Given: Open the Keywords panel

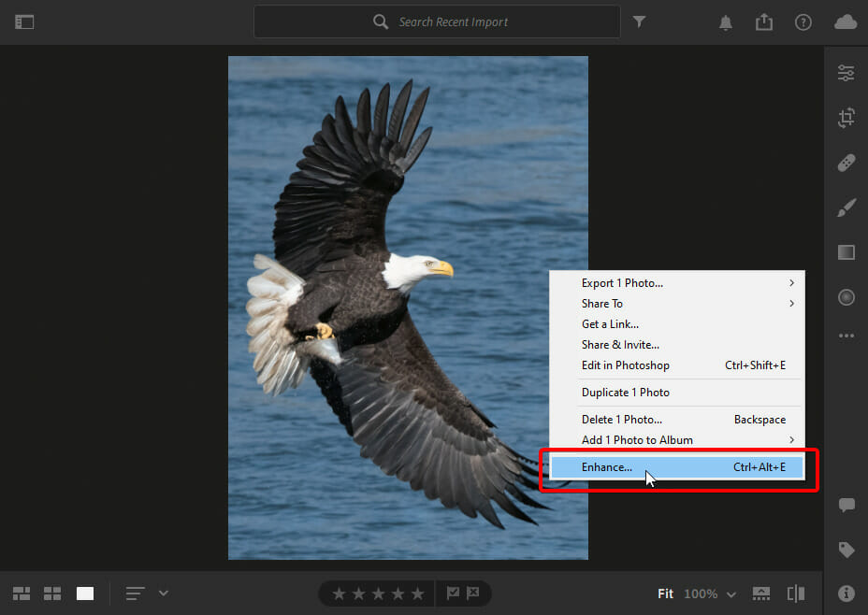Looking at the screenshot, I should 846,551.
